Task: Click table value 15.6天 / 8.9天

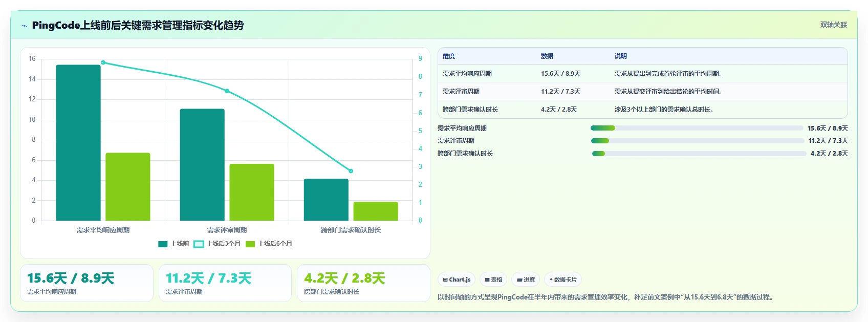Action: (x=560, y=74)
